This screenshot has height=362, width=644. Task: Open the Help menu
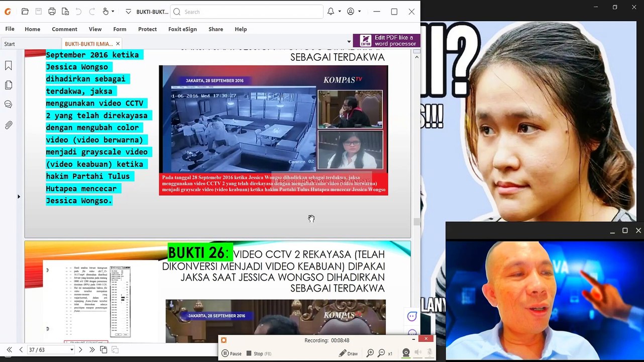click(x=241, y=29)
